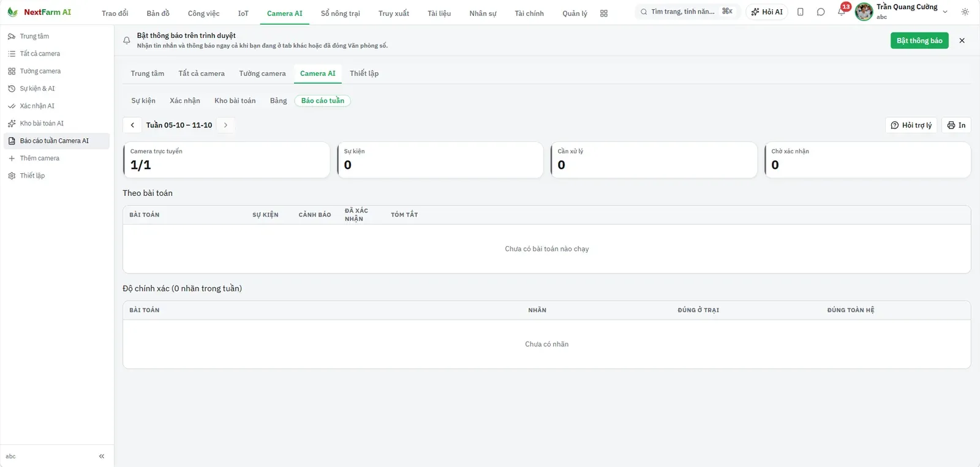The image size is (980, 467).
Task: Go to previous week arrow
Action: tap(132, 125)
